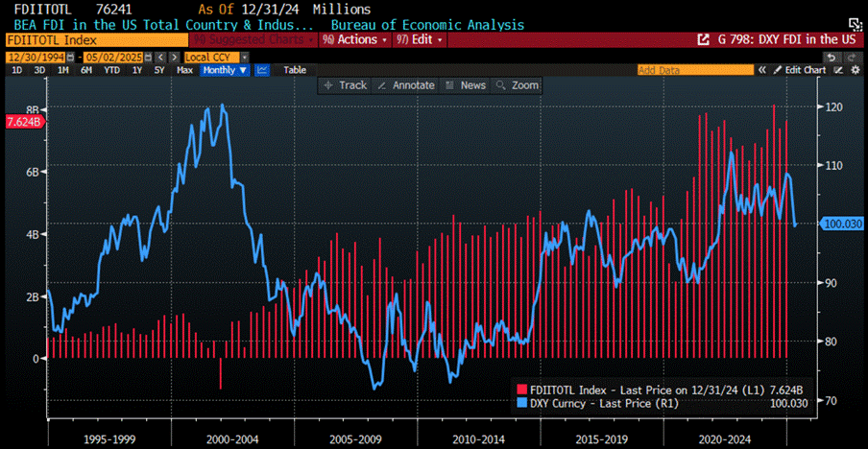Click the 2020-2024 time axis label
The image size is (868, 449).
725,439
